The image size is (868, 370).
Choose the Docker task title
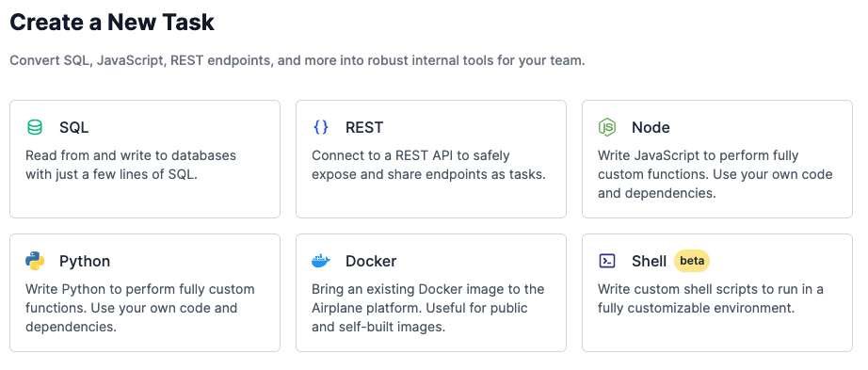(x=371, y=261)
